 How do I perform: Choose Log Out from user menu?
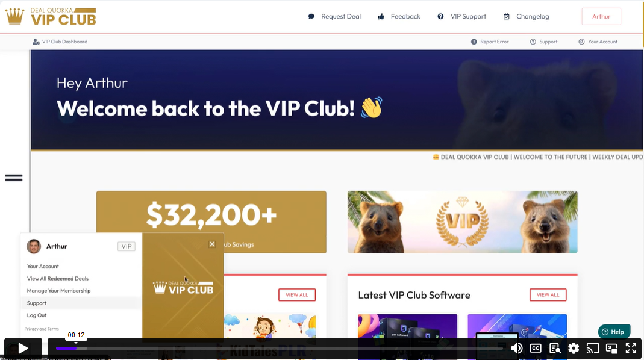[37, 315]
